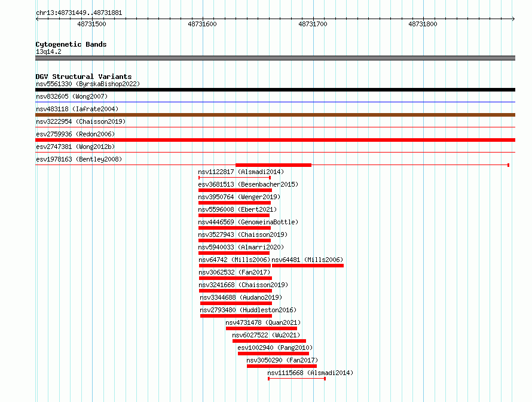Image resolution: width=532 pixels, height=402 pixels.
Task: Open variant nsv3062532 (Fan2017) label
Action: pos(234,272)
